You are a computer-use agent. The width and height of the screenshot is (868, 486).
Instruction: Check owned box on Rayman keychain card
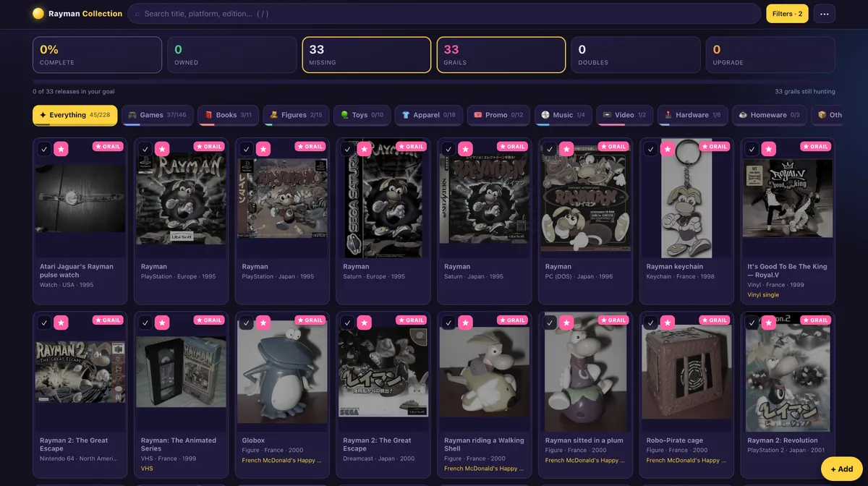point(651,149)
